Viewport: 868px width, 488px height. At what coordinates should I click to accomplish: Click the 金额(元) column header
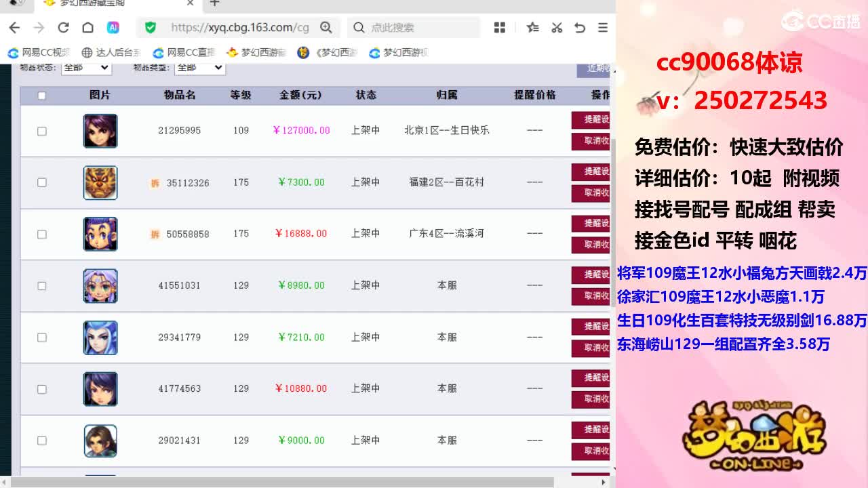click(x=300, y=96)
